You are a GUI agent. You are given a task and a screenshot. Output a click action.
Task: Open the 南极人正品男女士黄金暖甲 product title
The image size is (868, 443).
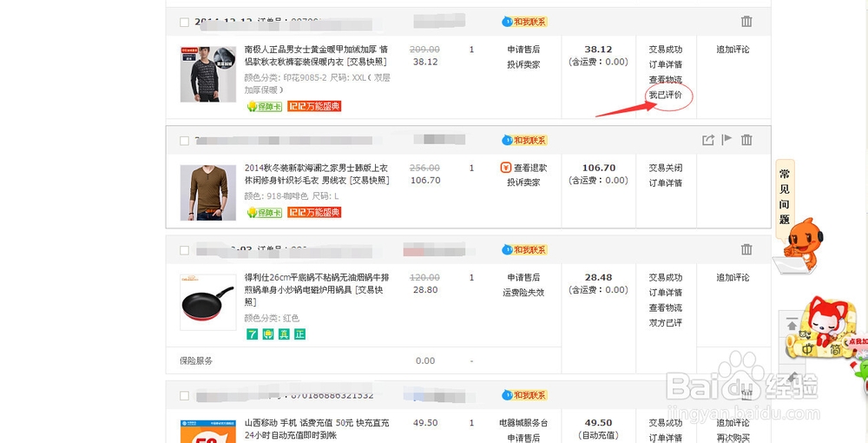pyautogui.click(x=317, y=56)
